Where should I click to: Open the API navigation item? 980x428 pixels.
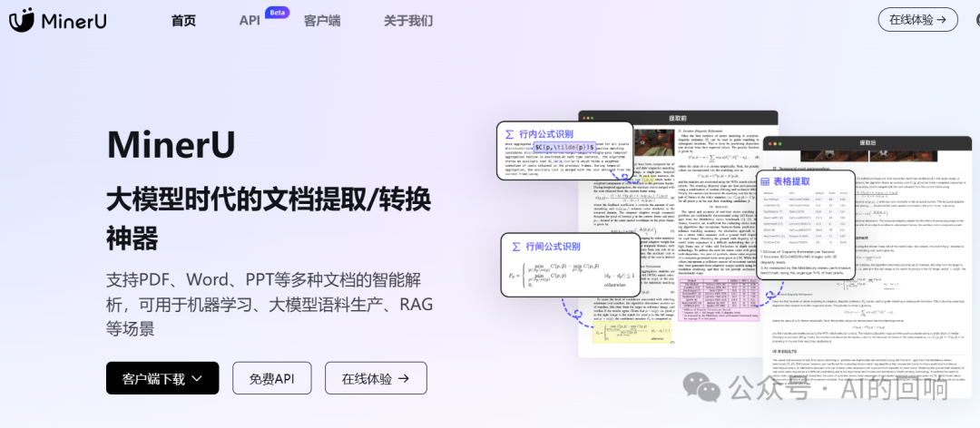point(250,21)
